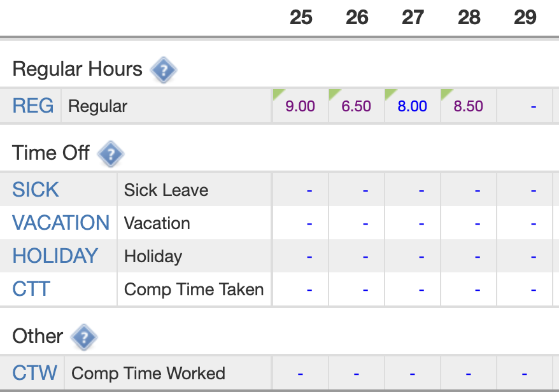Image resolution: width=559 pixels, height=392 pixels.
Task: Open the REG earning code link
Action: tap(33, 106)
